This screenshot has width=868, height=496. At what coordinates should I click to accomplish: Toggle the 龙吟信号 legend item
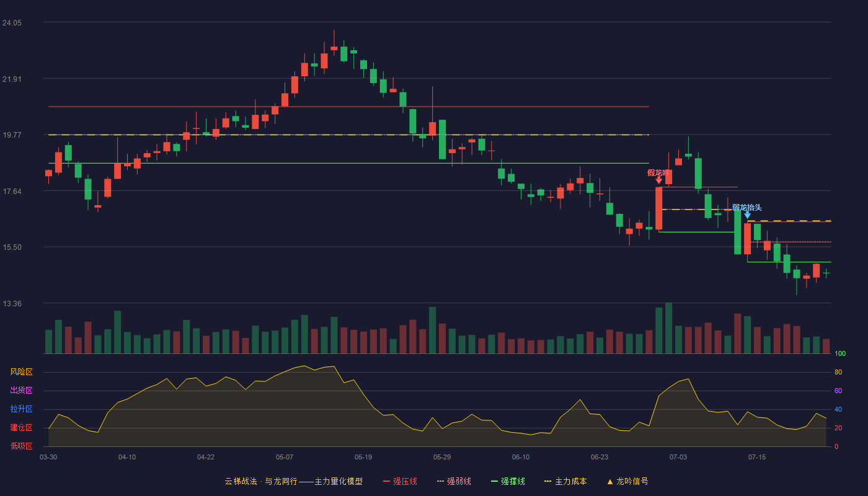[627, 481]
